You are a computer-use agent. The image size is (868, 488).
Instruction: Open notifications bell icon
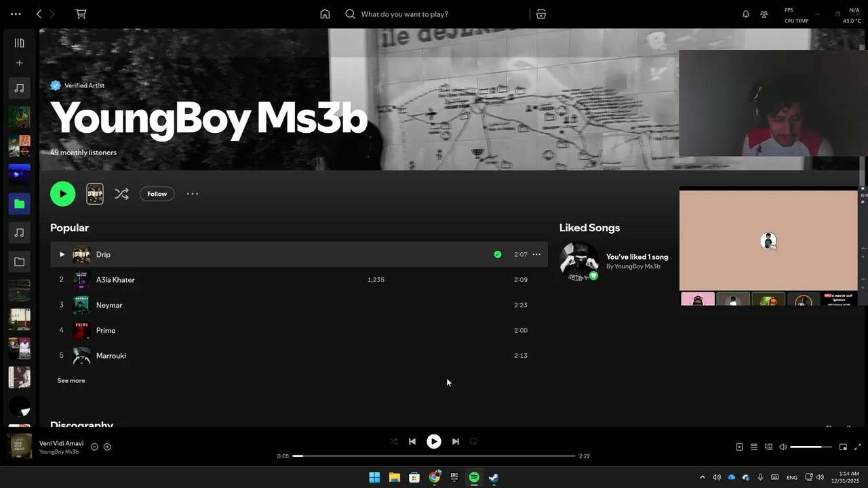[x=746, y=14]
